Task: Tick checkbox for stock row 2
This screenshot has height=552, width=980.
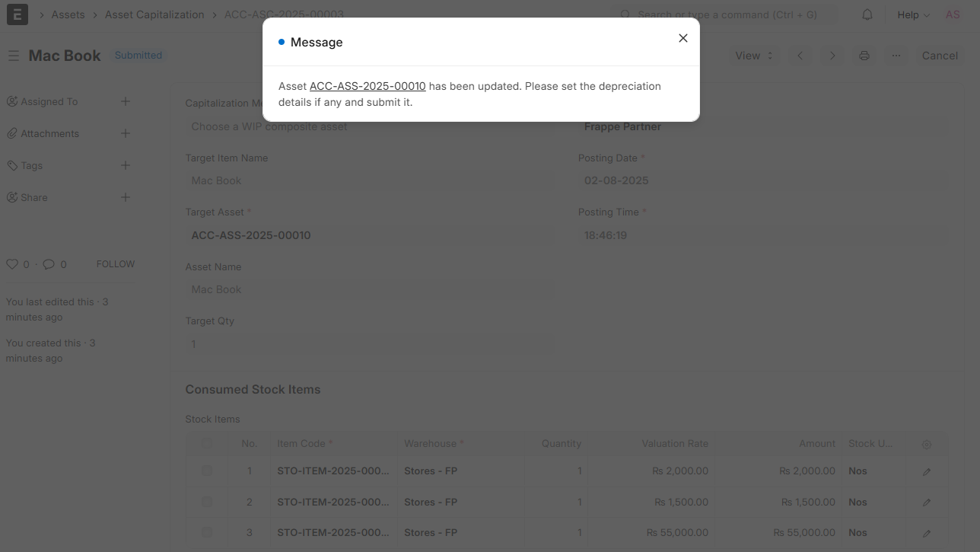Action: tap(207, 503)
